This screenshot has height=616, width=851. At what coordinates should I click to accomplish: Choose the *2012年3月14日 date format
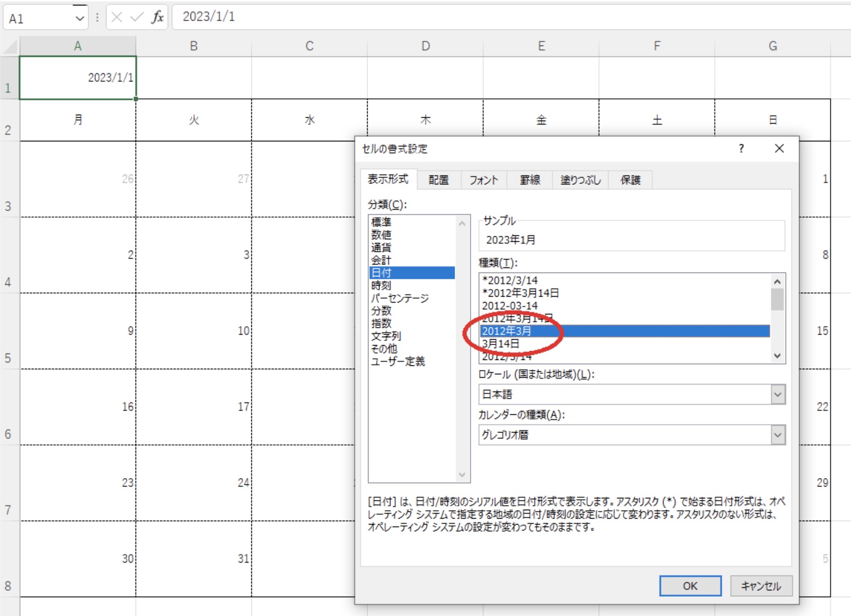click(x=625, y=293)
